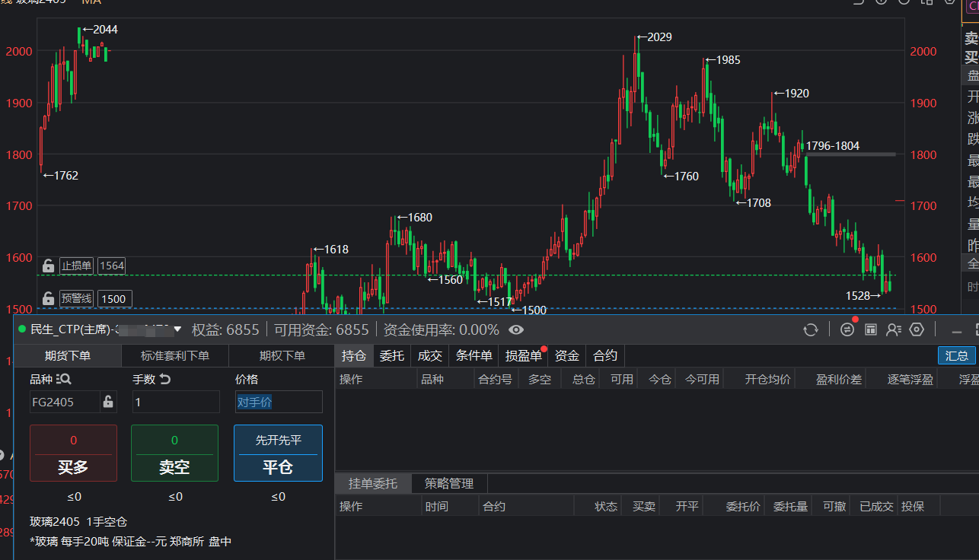
Task: Click the 委托量 column header
Action: [x=790, y=506]
